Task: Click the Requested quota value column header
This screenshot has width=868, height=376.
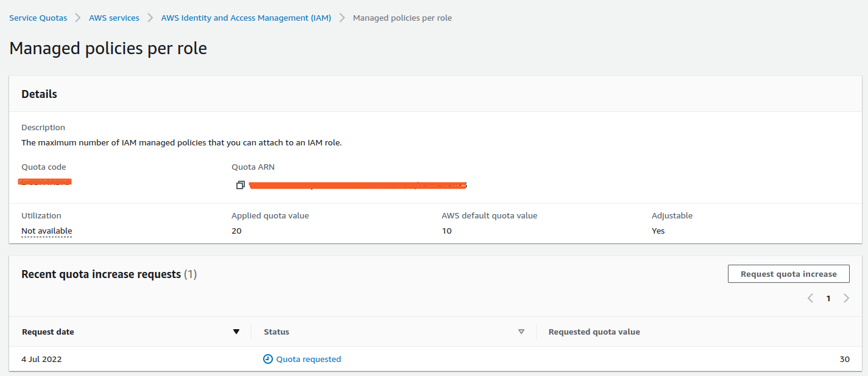Action: (x=595, y=332)
